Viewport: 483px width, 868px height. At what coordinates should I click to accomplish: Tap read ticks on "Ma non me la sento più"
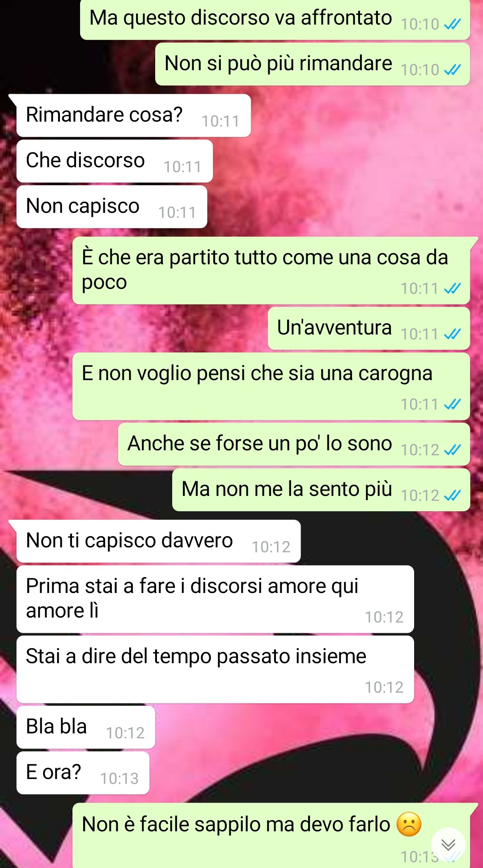tap(452, 495)
